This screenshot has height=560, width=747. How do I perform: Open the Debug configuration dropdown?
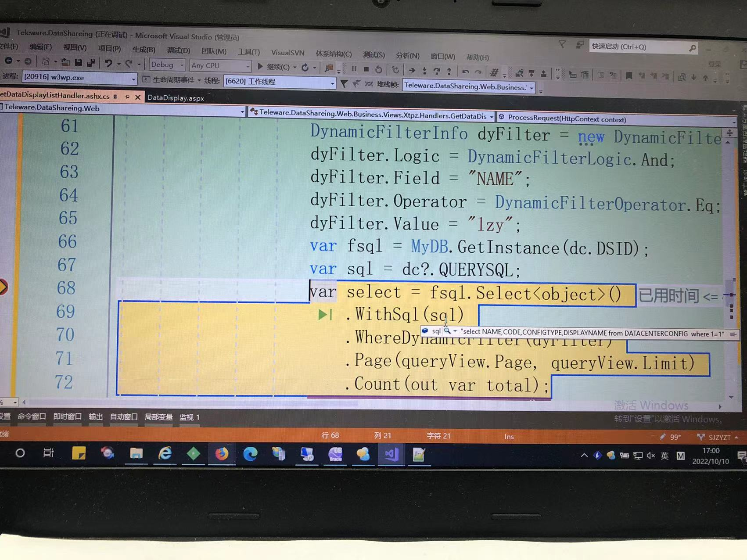pos(167,65)
